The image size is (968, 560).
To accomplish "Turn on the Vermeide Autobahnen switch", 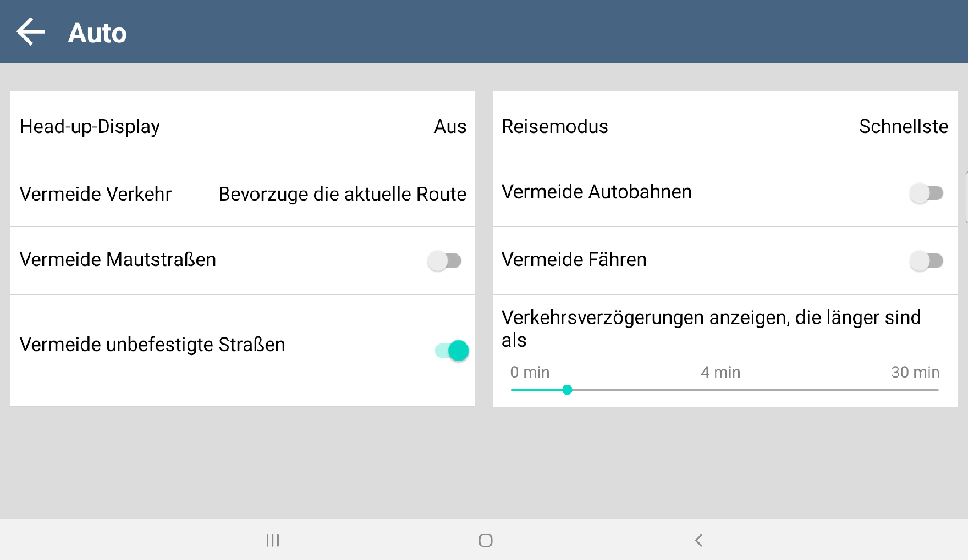I will 926,193.
